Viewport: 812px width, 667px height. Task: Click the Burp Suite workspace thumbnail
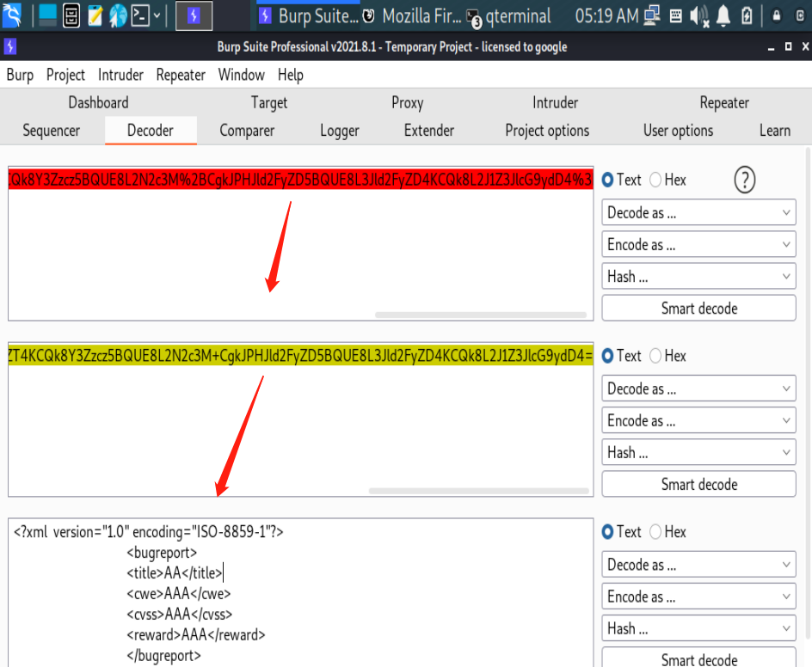click(194, 15)
